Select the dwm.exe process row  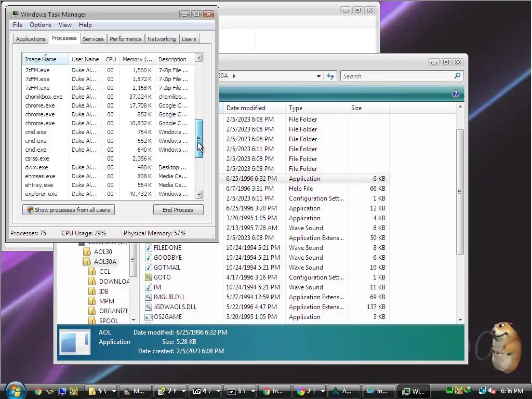click(108, 167)
